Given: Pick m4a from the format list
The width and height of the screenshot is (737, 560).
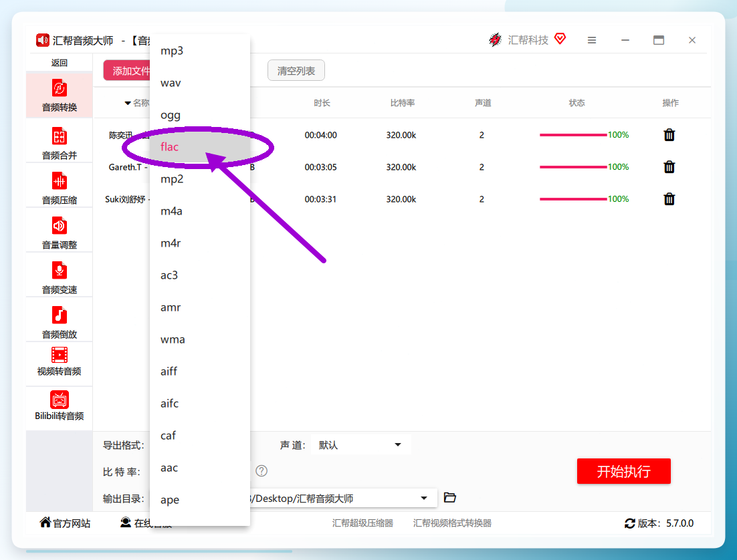Looking at the screenshot, I should pos(200,211).
